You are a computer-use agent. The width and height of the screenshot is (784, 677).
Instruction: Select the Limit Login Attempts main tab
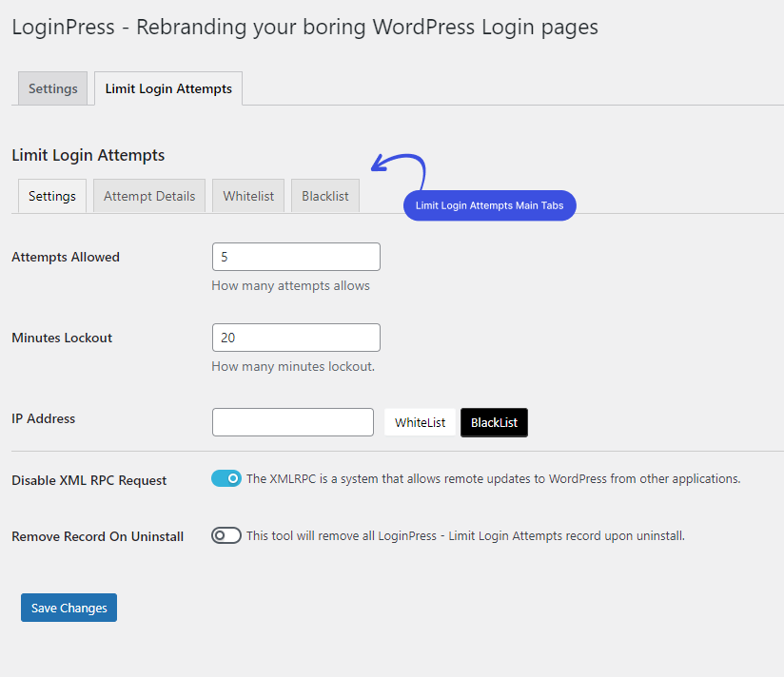(168, 88)
